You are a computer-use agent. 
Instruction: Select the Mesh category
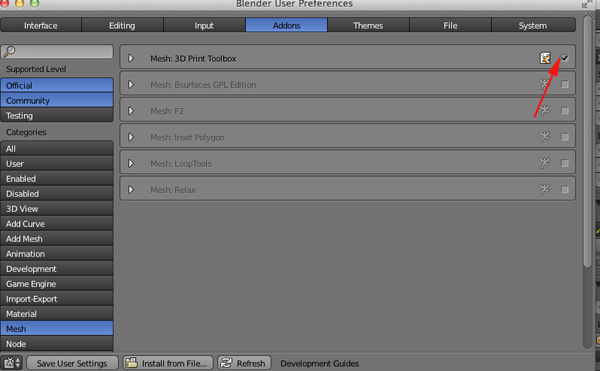[57, 329]
